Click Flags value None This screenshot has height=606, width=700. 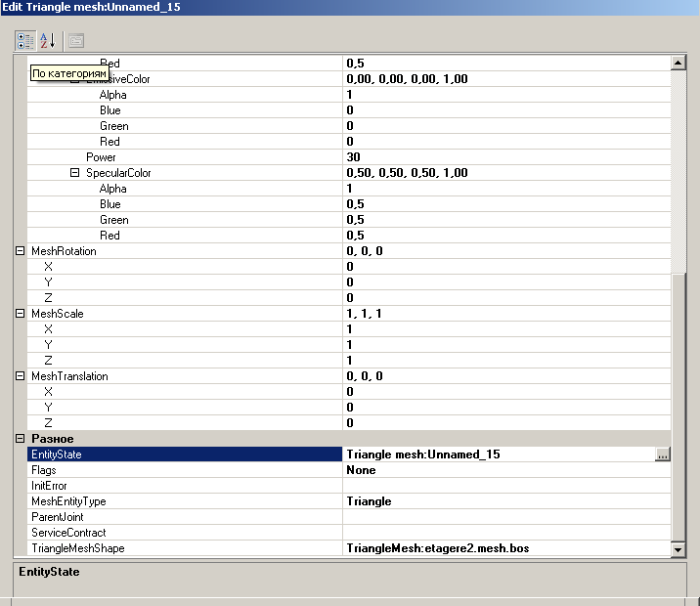click(506, 470)
